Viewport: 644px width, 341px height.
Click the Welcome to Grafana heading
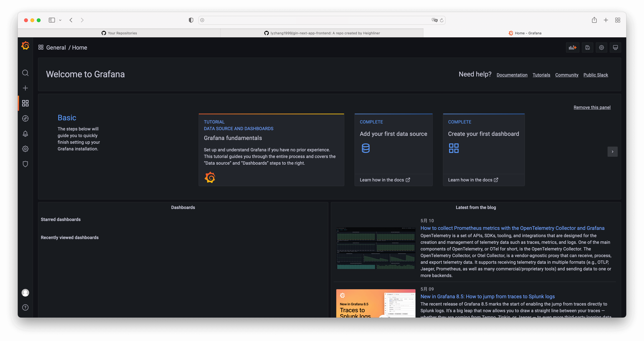tap(85, 74)
